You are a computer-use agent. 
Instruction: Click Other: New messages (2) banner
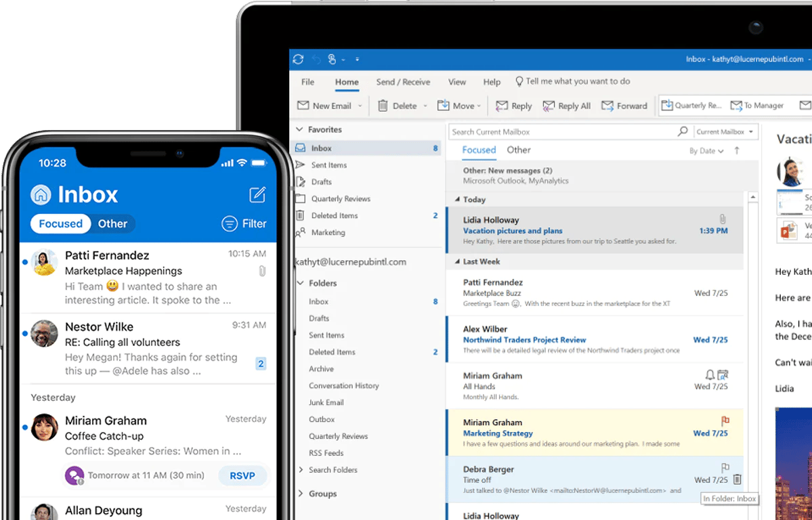pyautogui.click(x=602, y=175)
